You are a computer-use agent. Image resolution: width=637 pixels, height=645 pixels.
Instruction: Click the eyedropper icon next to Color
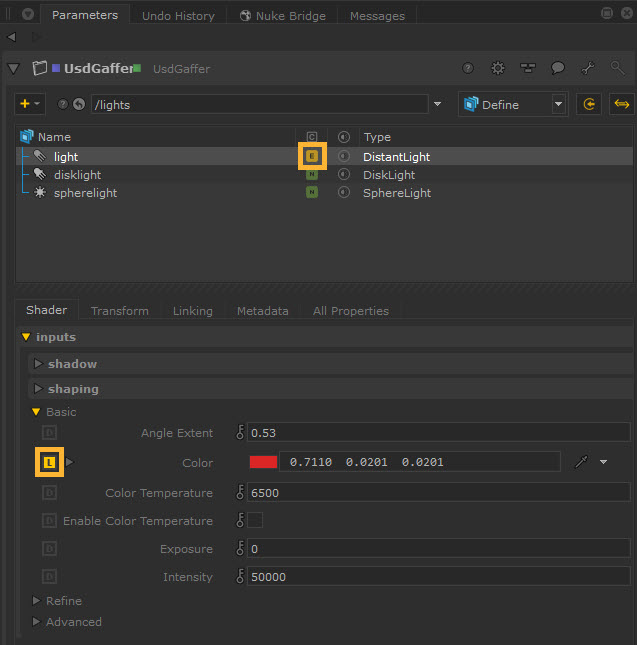tap(581, 462)
